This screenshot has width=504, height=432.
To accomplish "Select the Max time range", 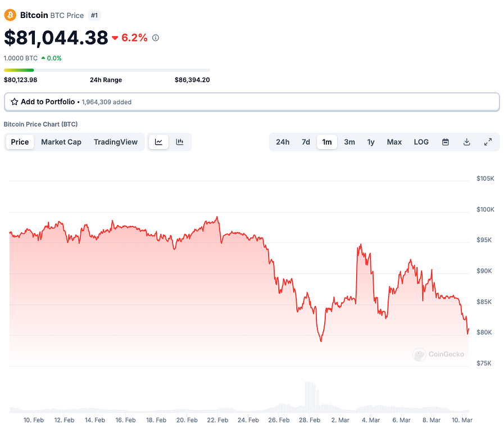I will point(394,142).
